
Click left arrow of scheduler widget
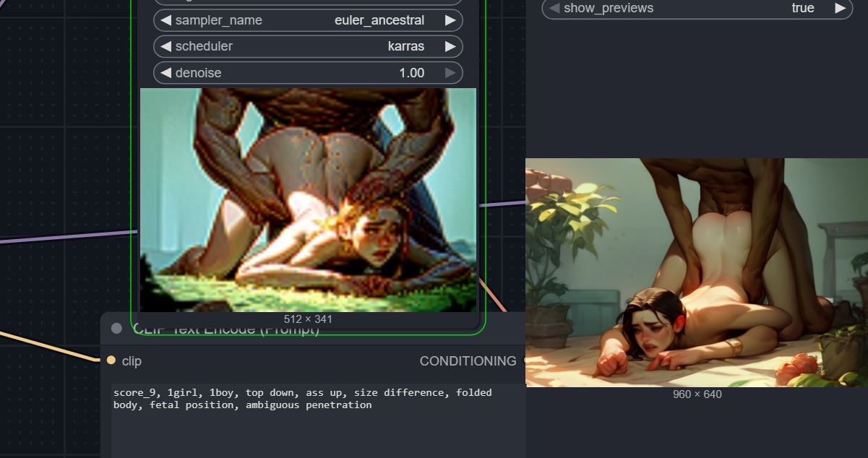pyautogui.click(x=166, y=46)
